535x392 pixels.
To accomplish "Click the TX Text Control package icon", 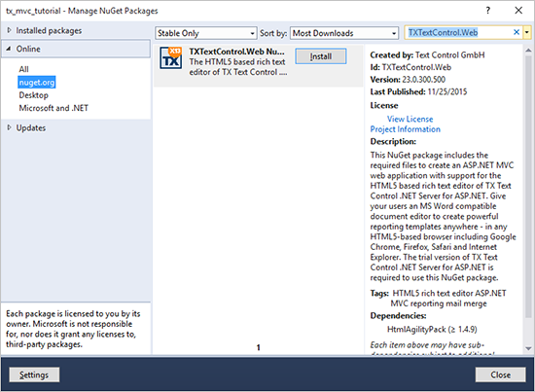I will point(171,58).
